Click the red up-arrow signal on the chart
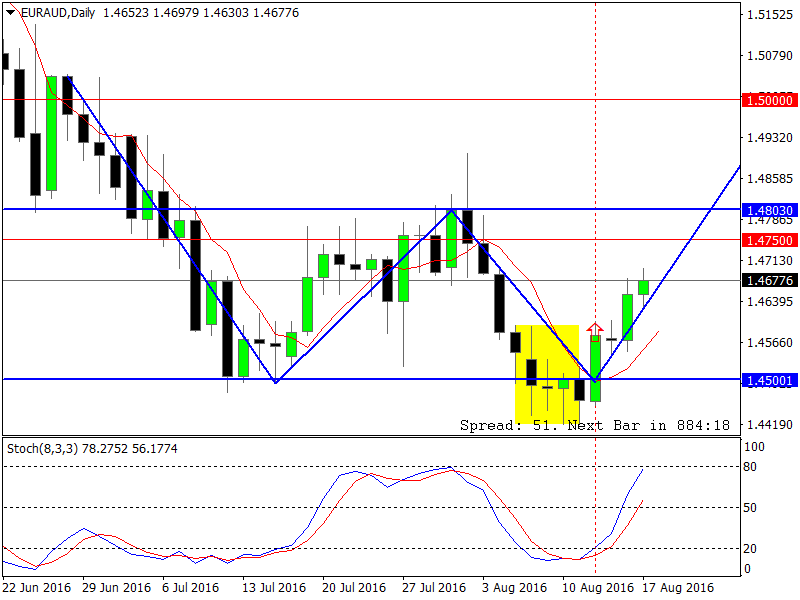Viewport: 800px width, 600px height. click(595, 332)
